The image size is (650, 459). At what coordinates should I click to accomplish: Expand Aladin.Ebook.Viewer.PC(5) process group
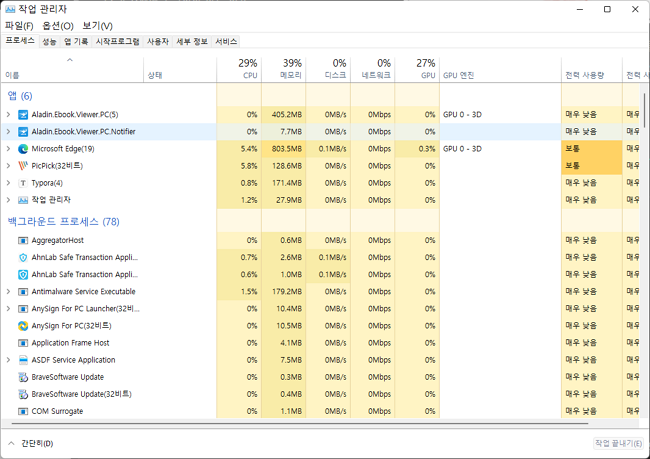(8, 114)
